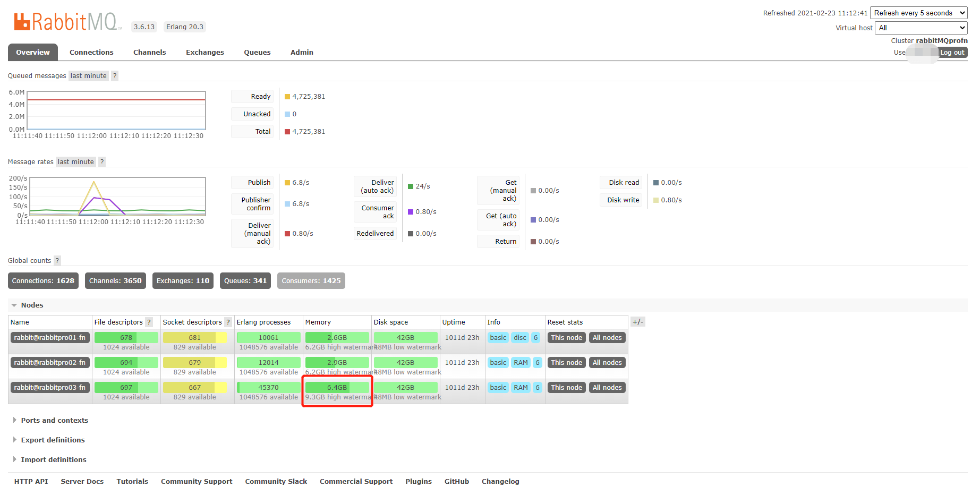Open node rabbit@rabbitpro03-fn
Screen dimensions: 980x495
coord(50,388)
